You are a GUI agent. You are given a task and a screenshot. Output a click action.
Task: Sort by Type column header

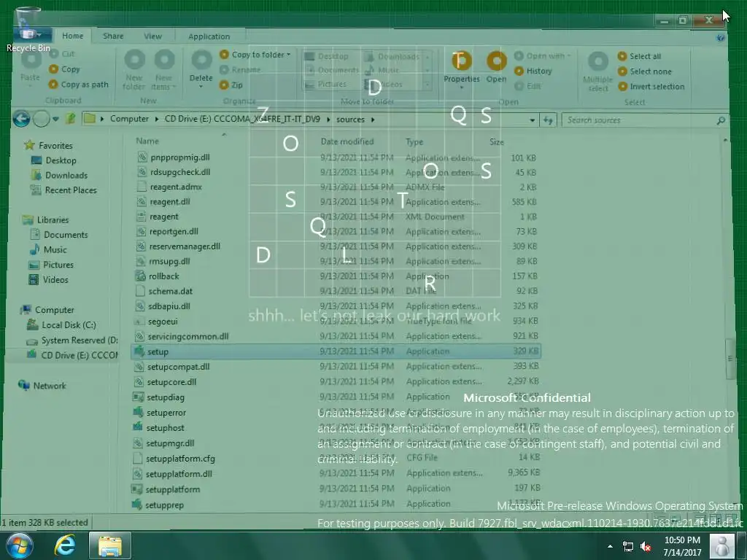pos(414,142)
